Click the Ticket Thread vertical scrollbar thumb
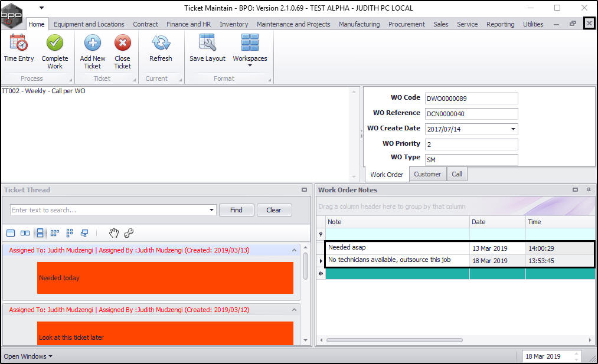The image size is (598, 364). [305, 266]
